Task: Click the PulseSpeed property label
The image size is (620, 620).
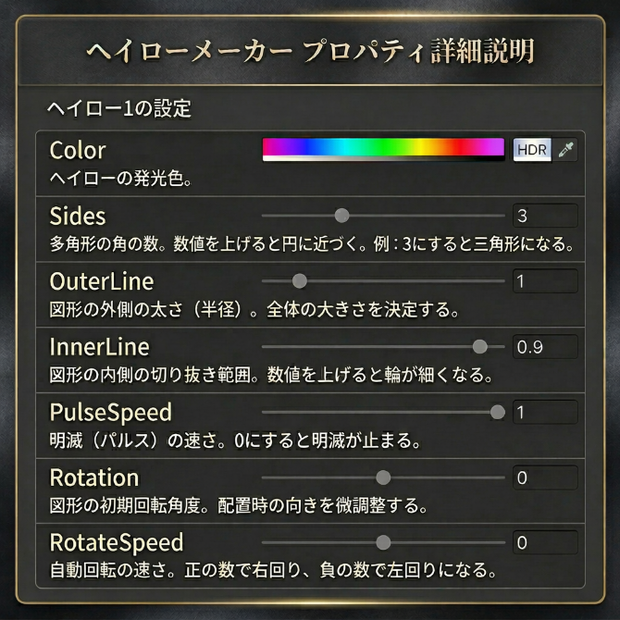Action: point(111,413)
